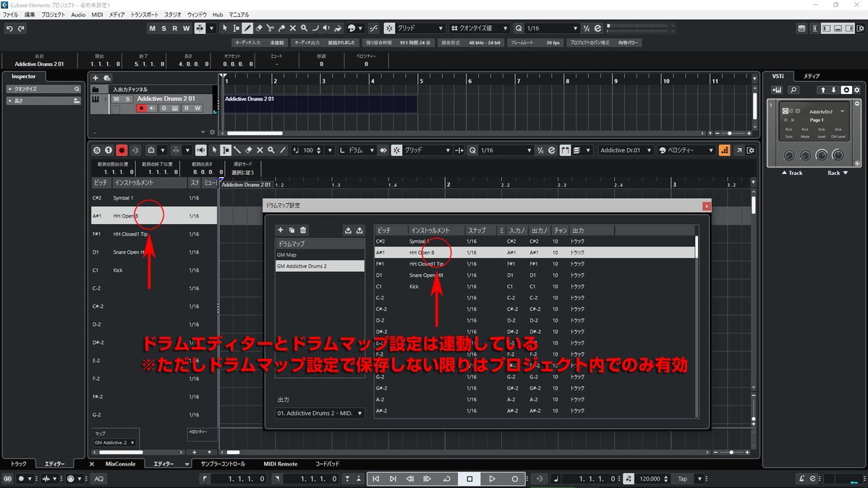Toggle Solo Editor in the drum editor toolbar
The width and height of the screenshot is (868, 488).
97,150
